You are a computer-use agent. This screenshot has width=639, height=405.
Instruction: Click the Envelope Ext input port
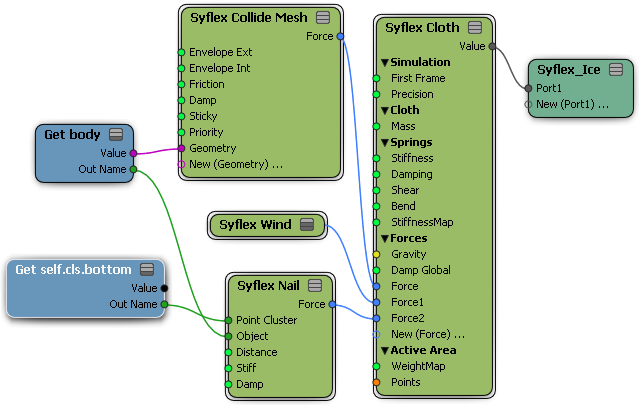pyautogui.click(x=182, y=52)
